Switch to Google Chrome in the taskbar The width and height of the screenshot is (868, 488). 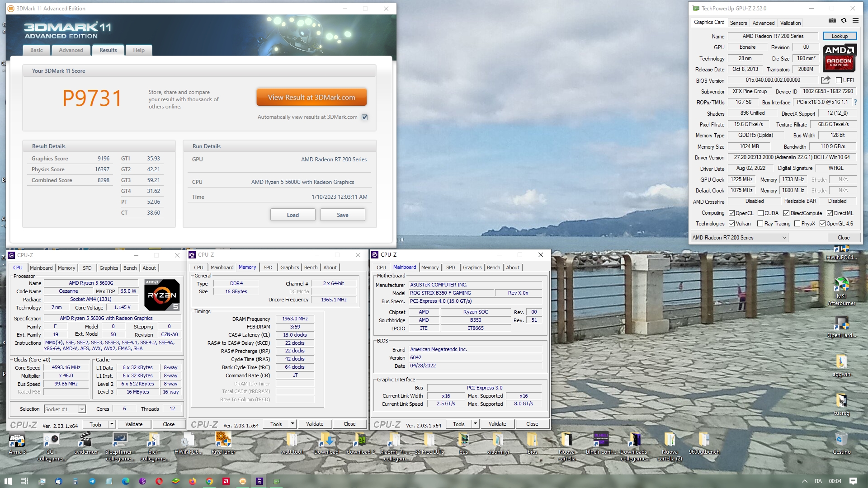pyautogui.click(x=209, y=481)
